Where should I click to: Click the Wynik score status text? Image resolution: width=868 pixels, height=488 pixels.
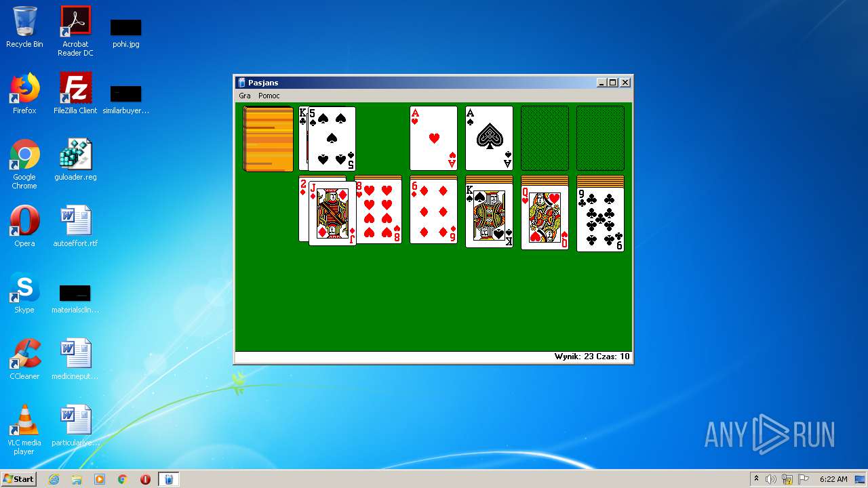click(574, 357)
